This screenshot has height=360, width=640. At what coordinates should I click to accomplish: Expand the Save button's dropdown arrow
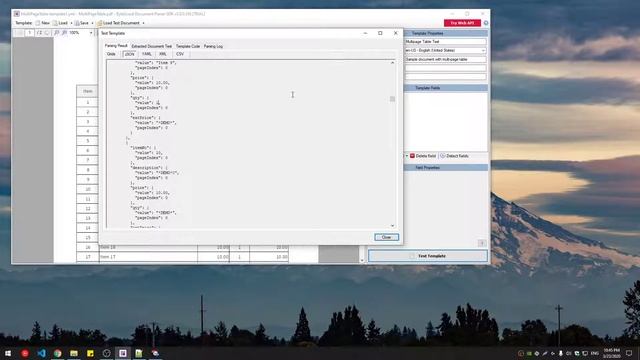(x=92, y=23)
